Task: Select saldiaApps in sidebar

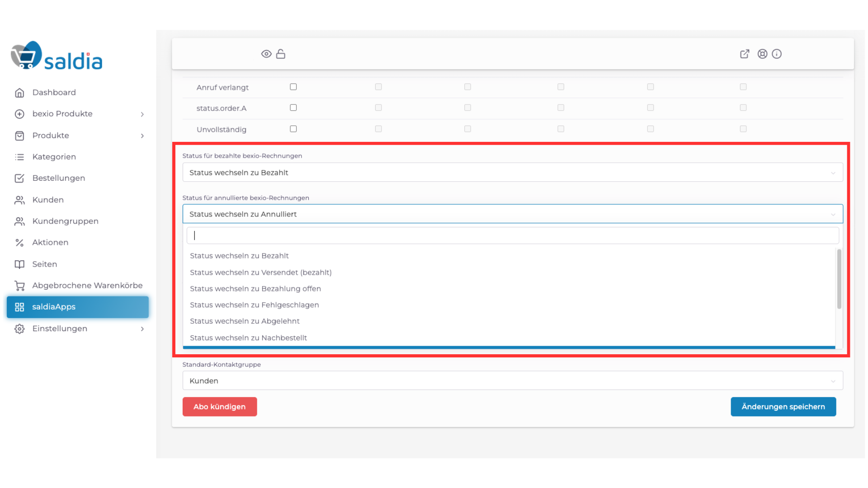Action: point(78,307)
